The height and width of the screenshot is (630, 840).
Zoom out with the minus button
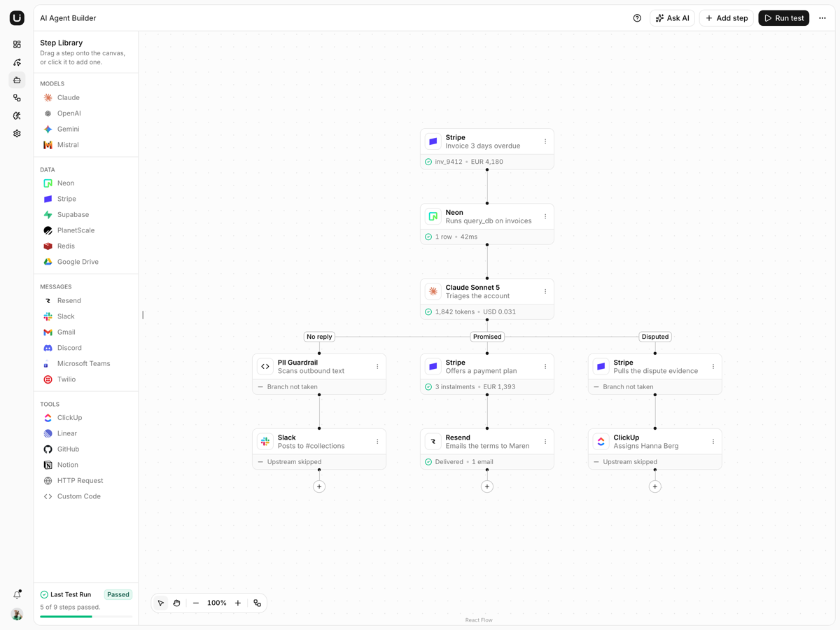[x=196, y=603]
